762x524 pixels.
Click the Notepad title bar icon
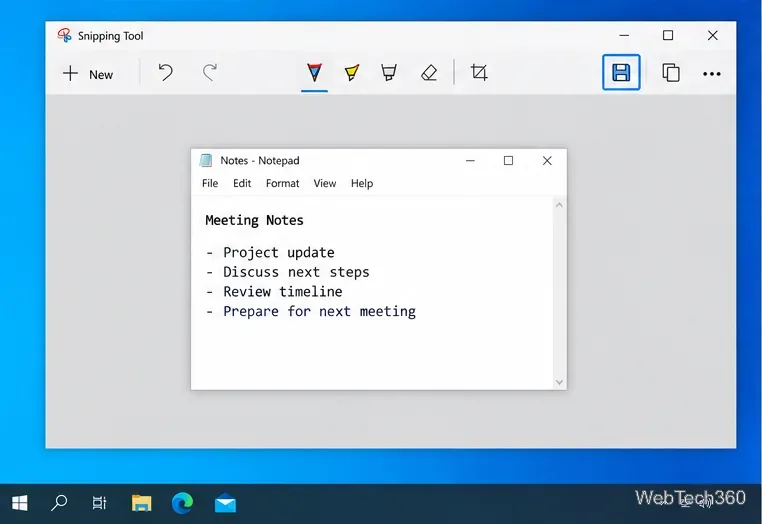click(x=206, y=160)
